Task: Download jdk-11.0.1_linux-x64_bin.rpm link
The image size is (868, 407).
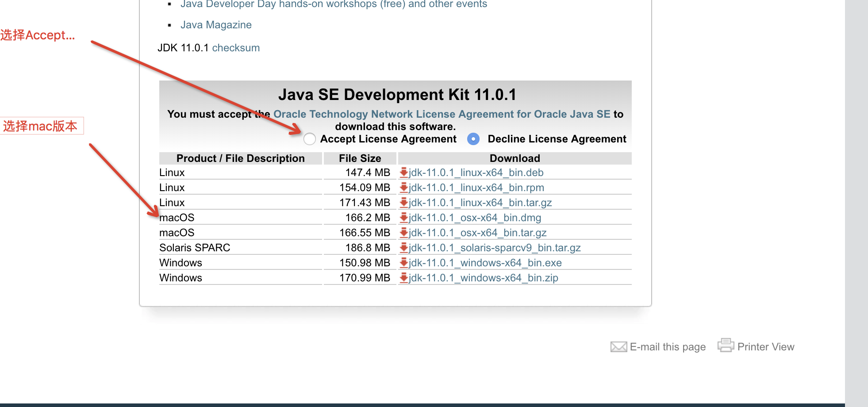Action: [x=476, y=188]
